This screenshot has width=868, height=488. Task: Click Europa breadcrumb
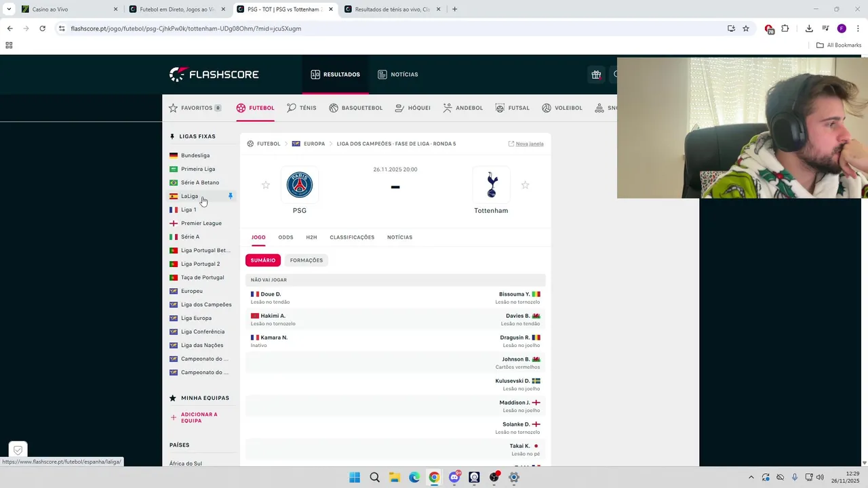pyautogui.click(x=314, y=144)
